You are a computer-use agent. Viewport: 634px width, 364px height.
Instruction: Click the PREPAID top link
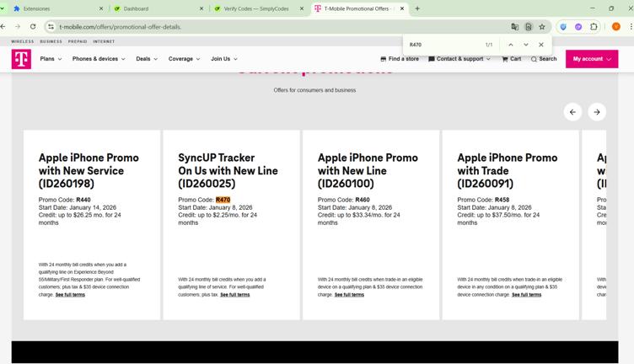78,41
